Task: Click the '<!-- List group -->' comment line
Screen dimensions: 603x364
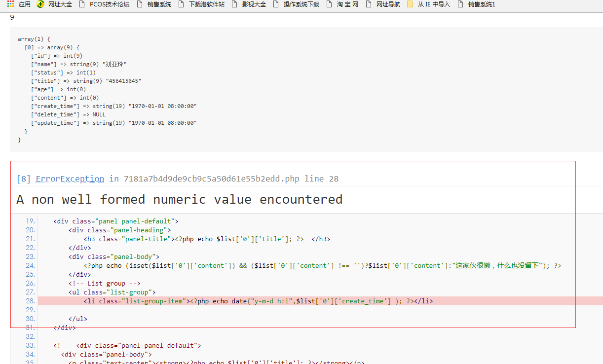Action: pos(105,283)
